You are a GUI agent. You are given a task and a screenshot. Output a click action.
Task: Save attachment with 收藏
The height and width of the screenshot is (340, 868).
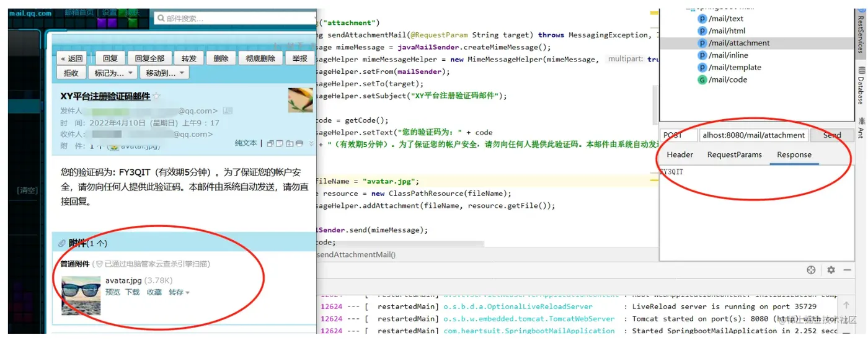click(x=154, y=292)
